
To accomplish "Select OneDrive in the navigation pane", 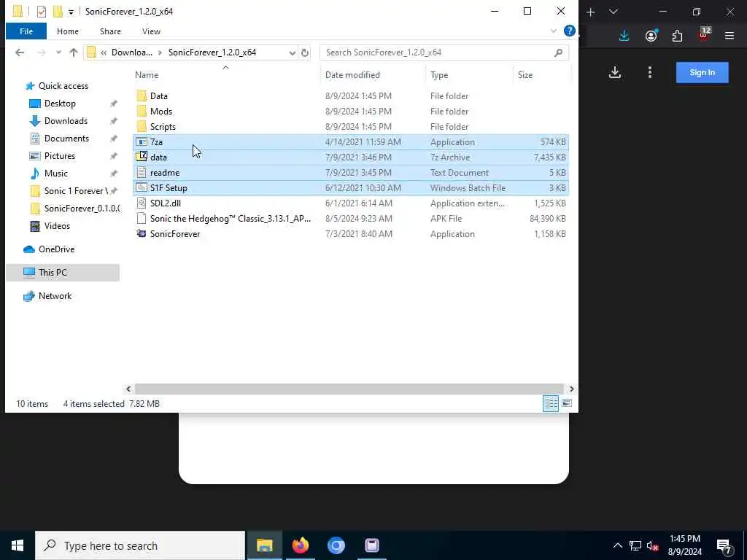I will pyautogui.click(x=56, y=249).
